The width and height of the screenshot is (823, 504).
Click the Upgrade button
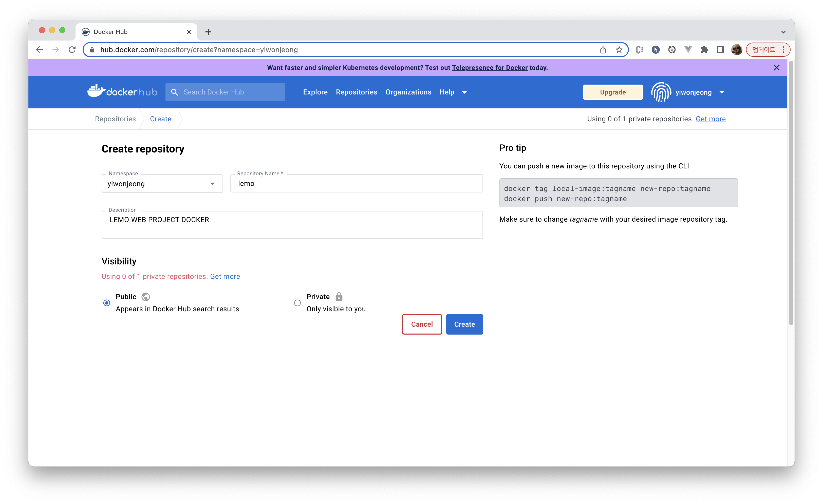click(x=613, y=92)
